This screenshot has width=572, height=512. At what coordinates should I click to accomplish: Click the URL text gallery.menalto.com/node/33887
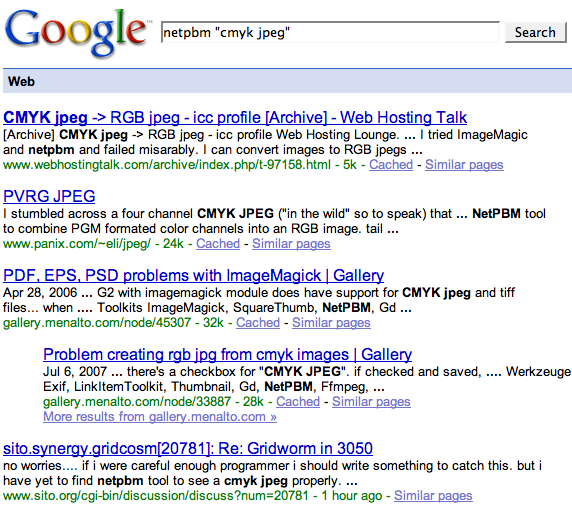(x=137, y=401)
